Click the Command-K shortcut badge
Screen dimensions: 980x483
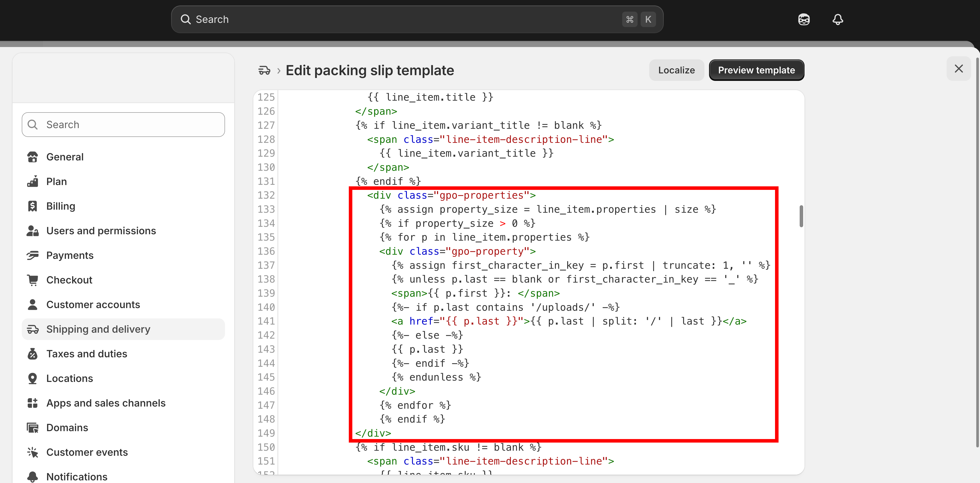639,19
